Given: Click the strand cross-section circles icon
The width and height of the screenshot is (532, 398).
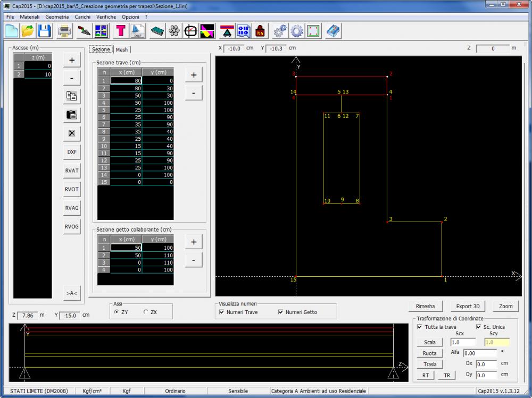Looking at the screenshot, I should [x=174, y=31].
